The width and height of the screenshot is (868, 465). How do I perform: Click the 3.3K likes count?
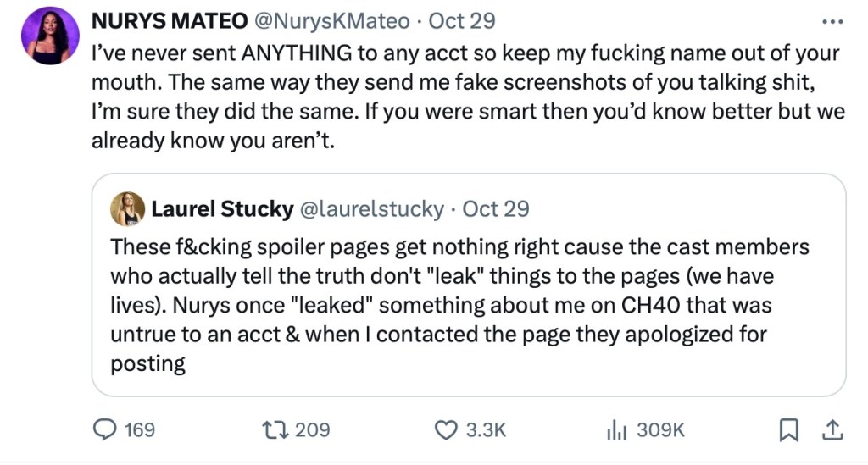click(486, 430)
